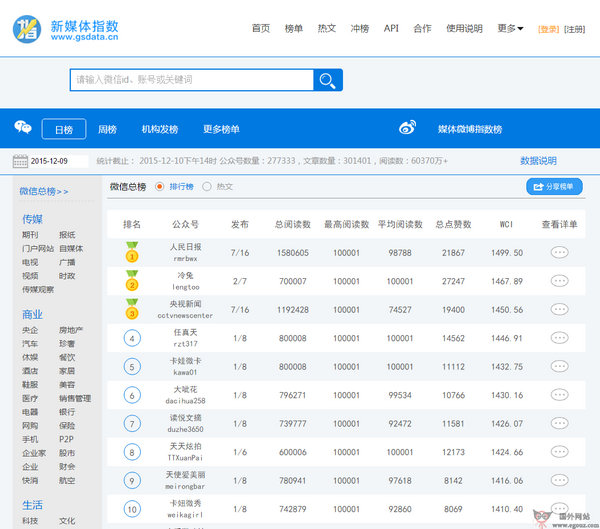The height and width of the screenshot is (529, 600).
Task: Click the 2015-12-09 date field
Action: tap(58, 161)
